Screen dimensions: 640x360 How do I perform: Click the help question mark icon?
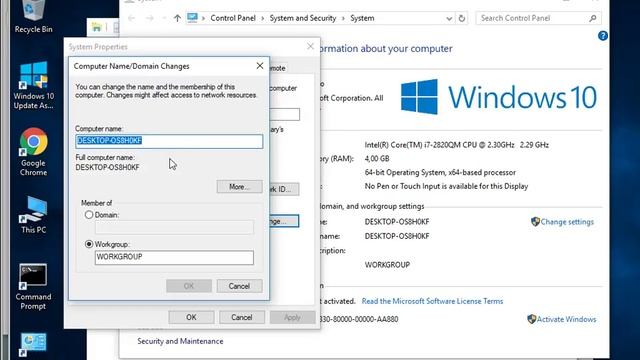pyautogui.click(x=602, y=36)
